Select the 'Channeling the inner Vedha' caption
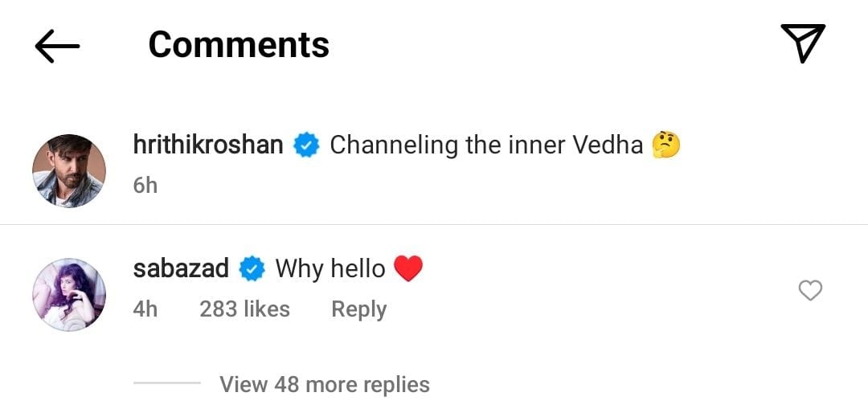This screenshot has width=868, height=413. coord(486,145)
